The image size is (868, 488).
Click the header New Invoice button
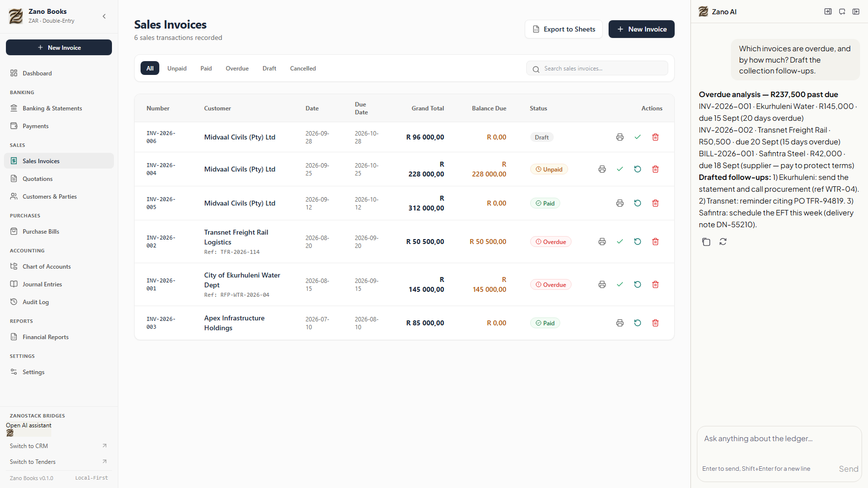coord(642,29)
